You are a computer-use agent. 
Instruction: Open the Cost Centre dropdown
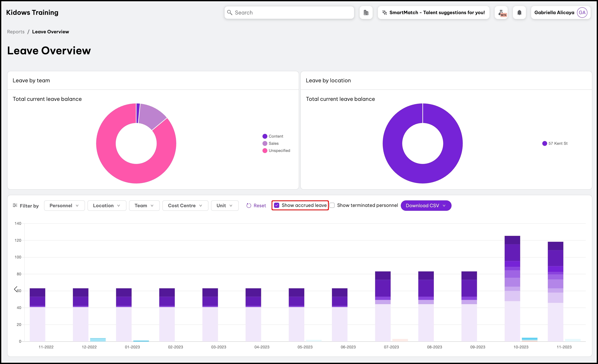185,206
